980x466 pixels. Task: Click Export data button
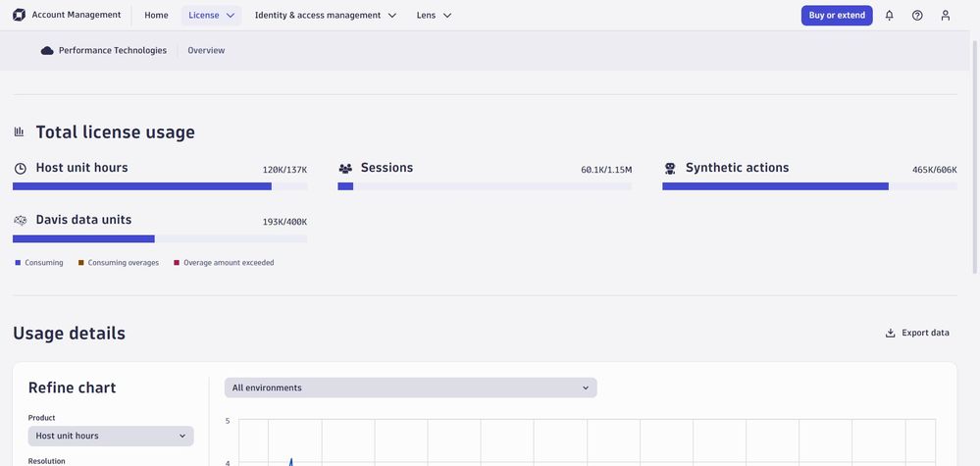(x=917, y=333)
